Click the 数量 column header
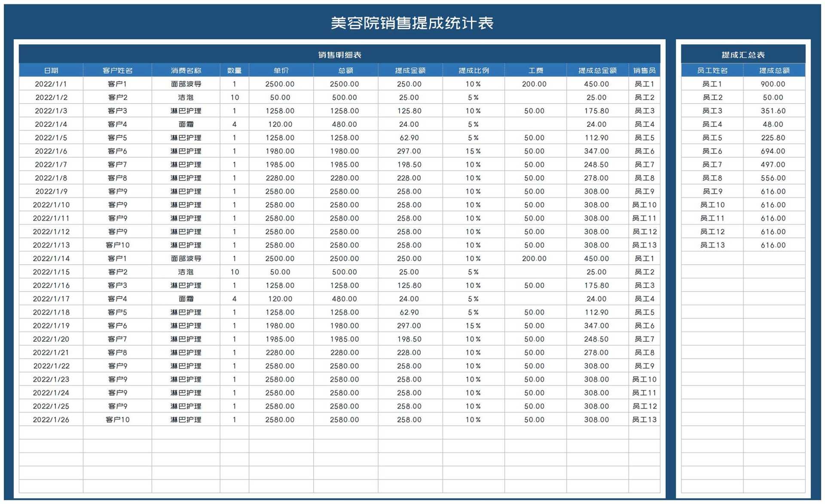Screen dimensions: 825x504 [234, 70]
